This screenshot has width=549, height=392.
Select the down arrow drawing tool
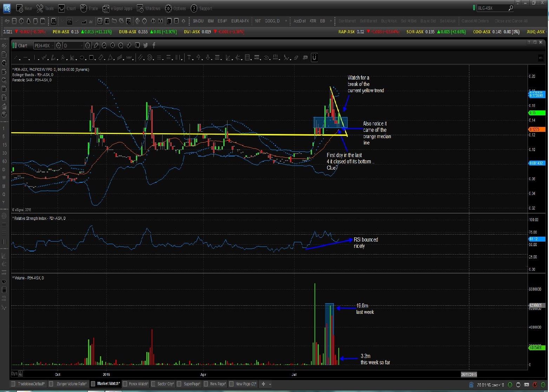point(208,58)
